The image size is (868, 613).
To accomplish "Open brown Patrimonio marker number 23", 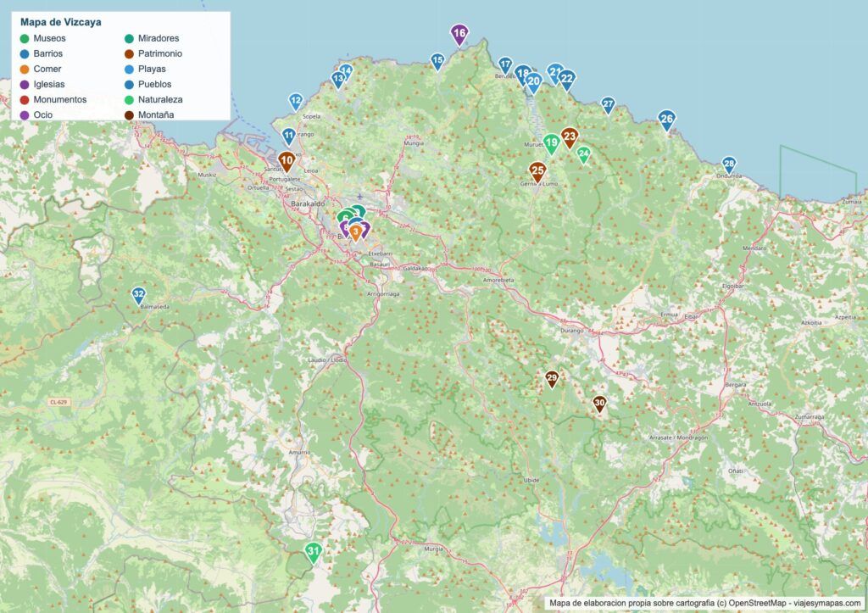I will point(570,137).
